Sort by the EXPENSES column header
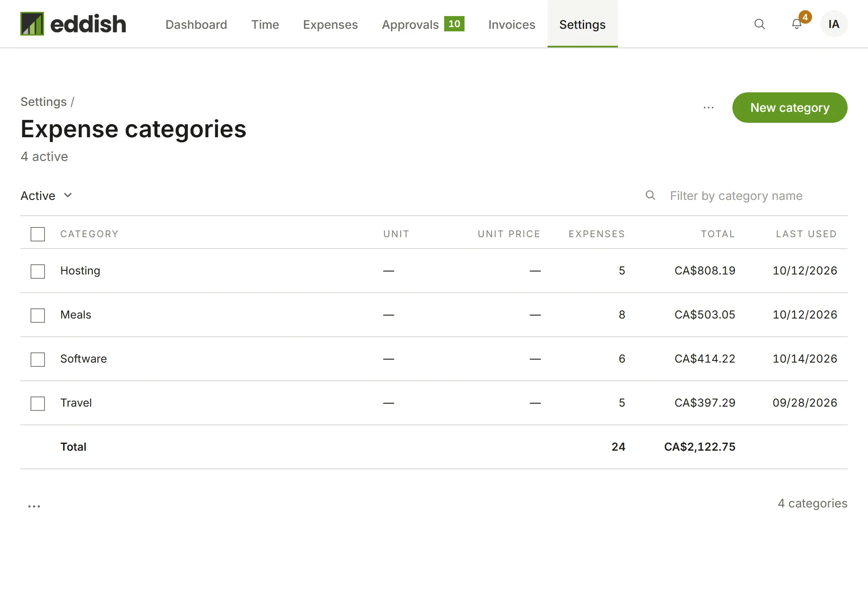The image size is (868, 593). coord(597,234)
